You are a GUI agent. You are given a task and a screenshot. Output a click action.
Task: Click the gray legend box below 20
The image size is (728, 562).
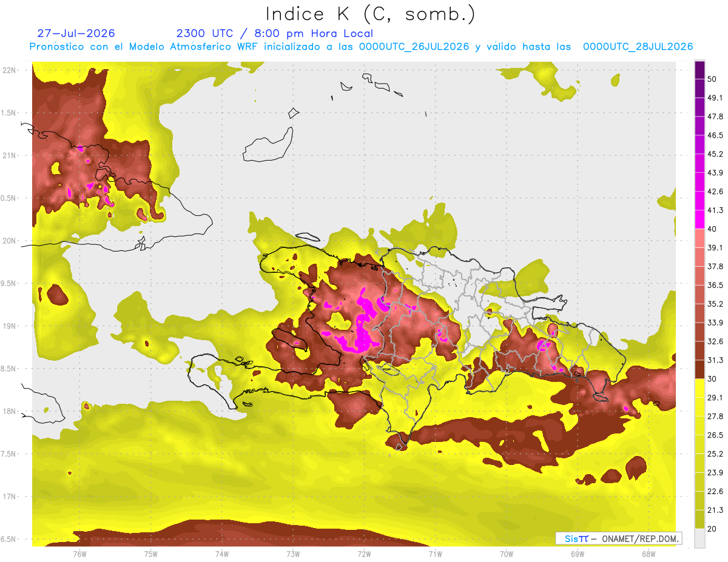pyautogui.click(x=699, y=538)
